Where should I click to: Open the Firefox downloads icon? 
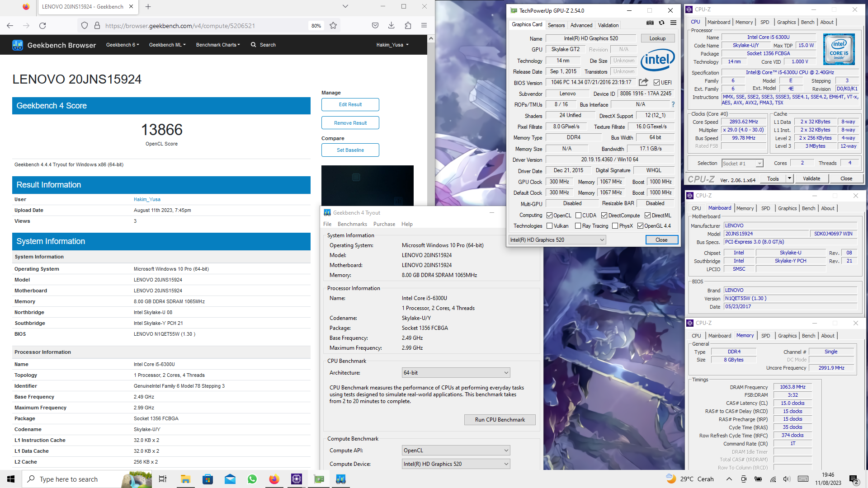coord(392,26)
